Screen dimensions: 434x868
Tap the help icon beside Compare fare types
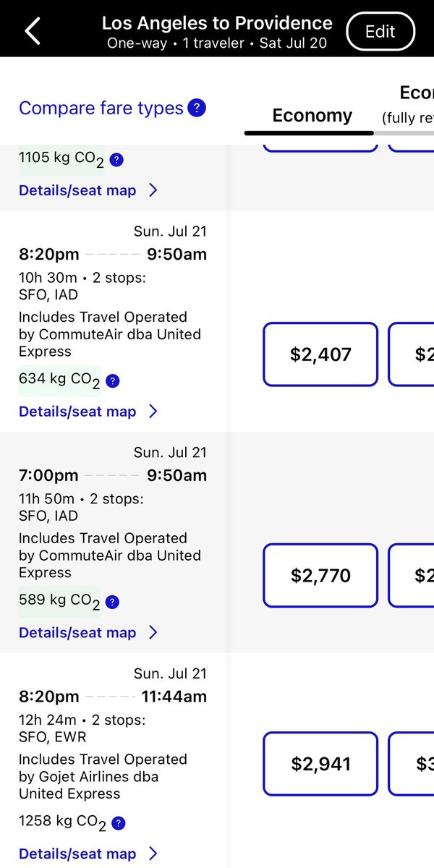click(197, 109)
